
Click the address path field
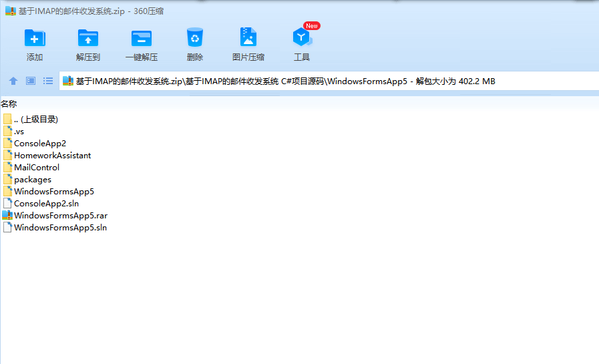click(x=329, y=81)
